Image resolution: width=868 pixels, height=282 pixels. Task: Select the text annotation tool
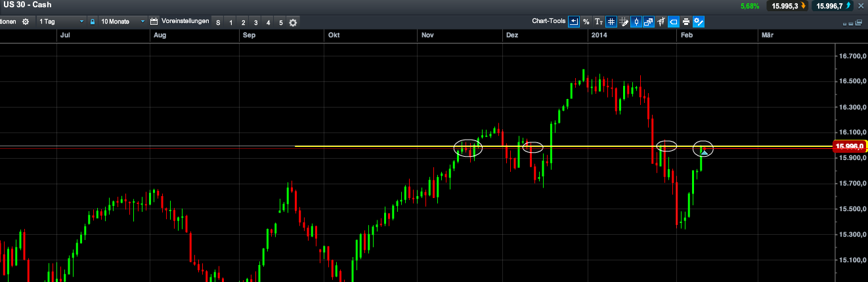599,22
